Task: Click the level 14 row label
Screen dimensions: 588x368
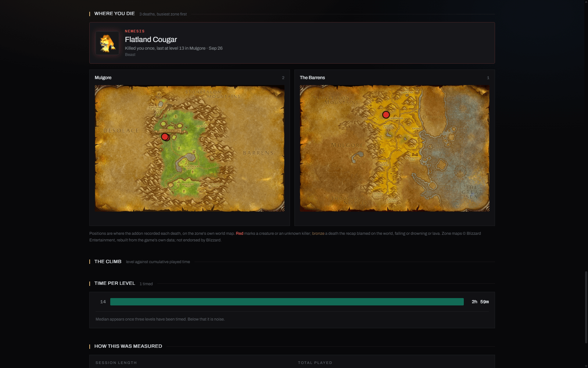Action: pyautogui.click(x=103, y=302)
